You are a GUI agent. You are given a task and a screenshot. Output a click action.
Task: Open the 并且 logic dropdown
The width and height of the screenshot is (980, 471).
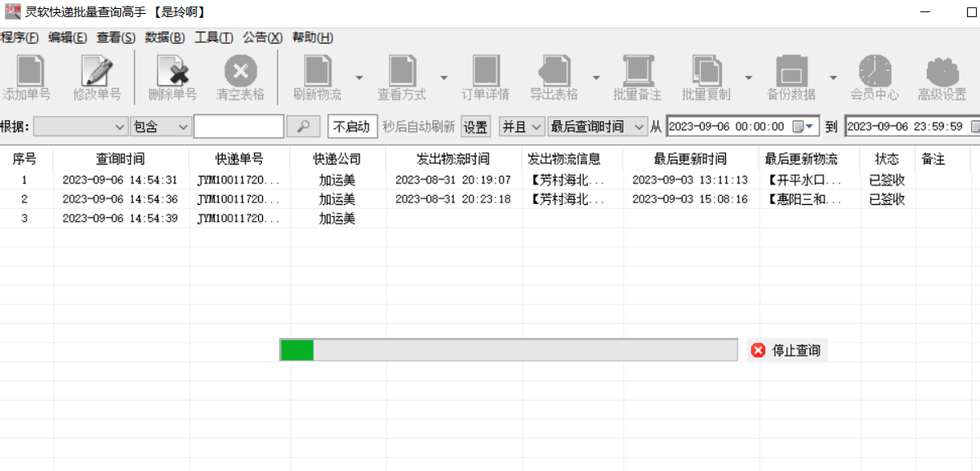(x=522, y=127)
